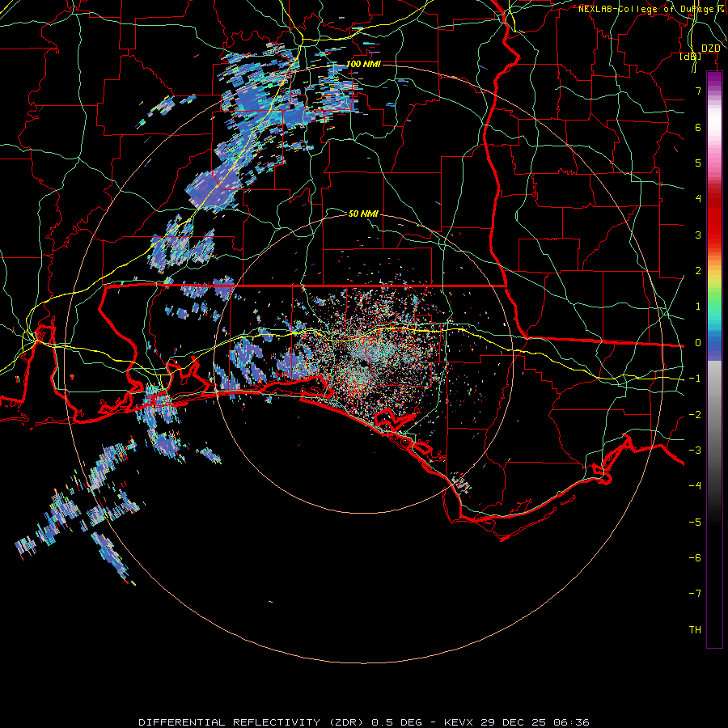The image size is (728, 728).
Task: Click the 3 value on the color scale
Action: [x=698, y=235]
